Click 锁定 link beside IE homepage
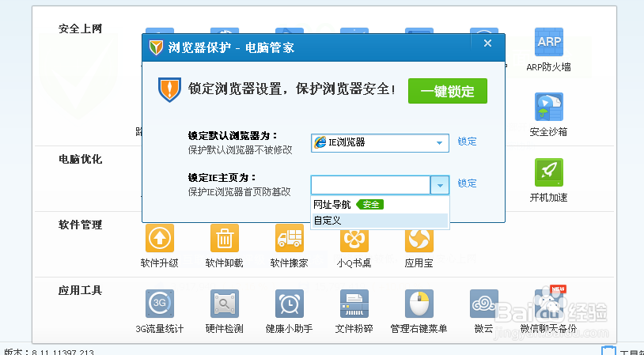The height and width of the screenshot is (355, 644). point(467,183)
